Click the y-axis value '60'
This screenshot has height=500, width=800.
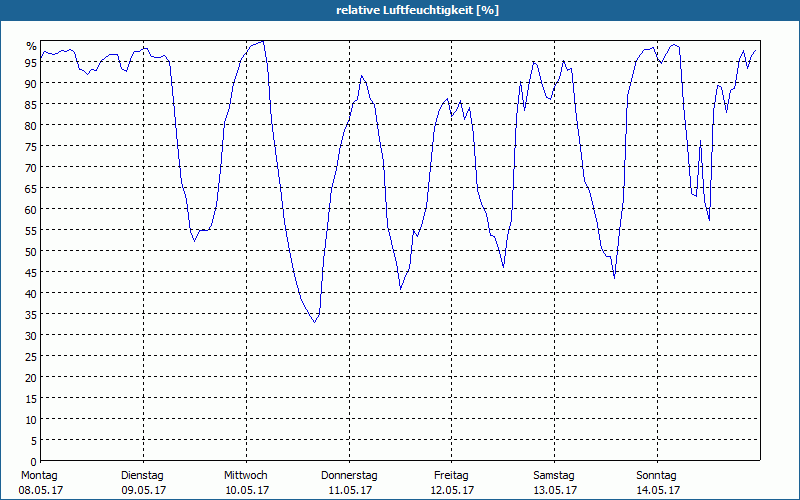click(x=31, y=209)
